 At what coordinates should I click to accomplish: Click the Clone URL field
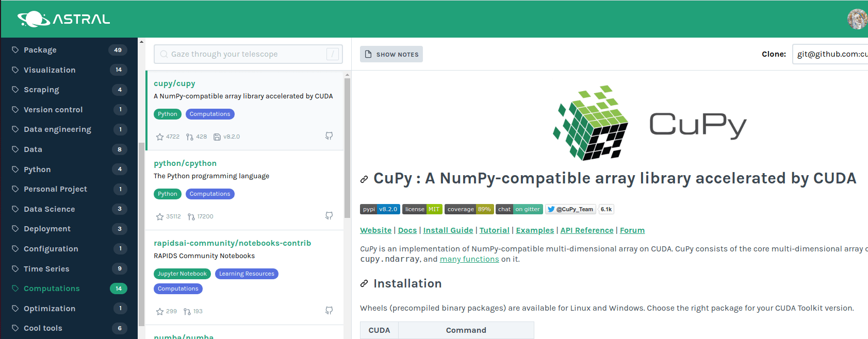830,54
